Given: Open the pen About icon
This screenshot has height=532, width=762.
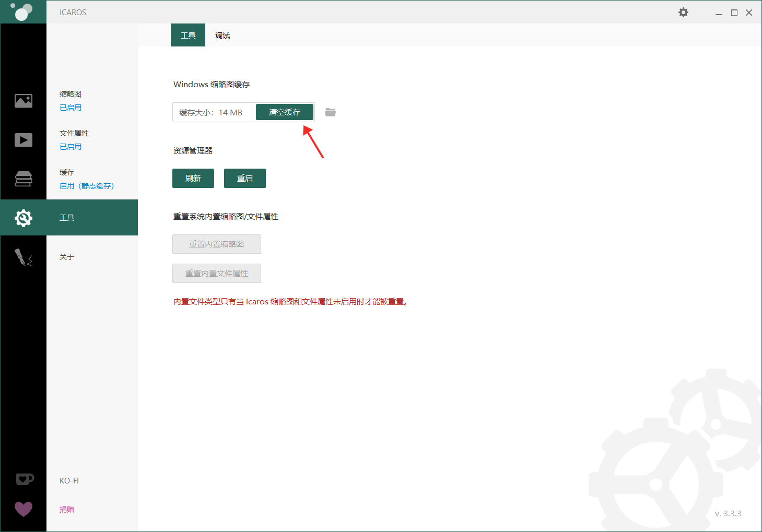Looking at the screenshot, I should click(x=24, y=257).
